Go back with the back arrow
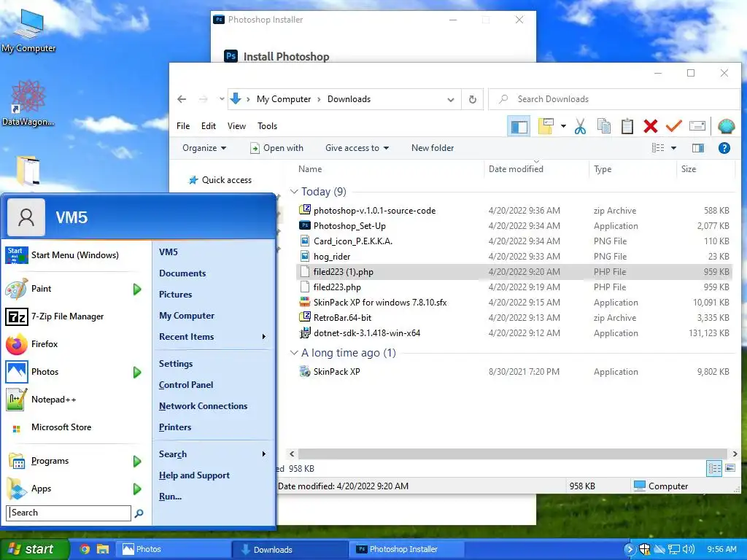Screen dimensions: 747x560 click(x=182, y=99)
